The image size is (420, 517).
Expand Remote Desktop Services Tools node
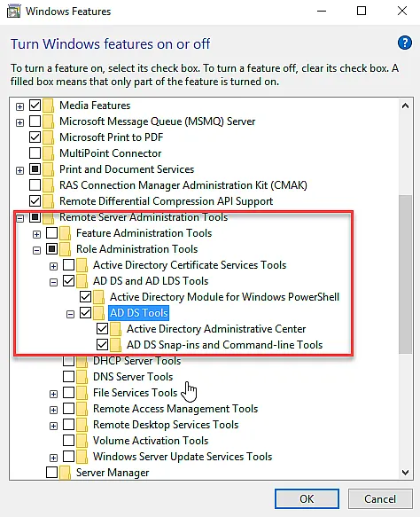click(53, 426)
